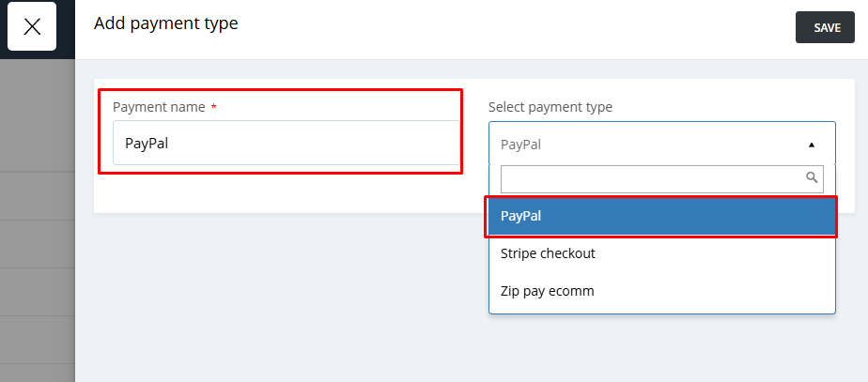Select PayPal from the options list
This screenshot has width=868, height=382.
(661, 216)
